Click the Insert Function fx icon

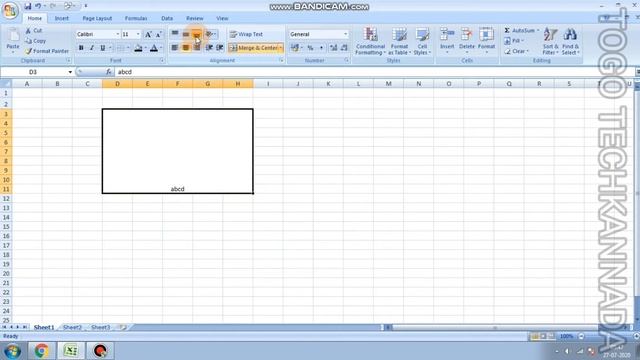[x=109, y=72]
